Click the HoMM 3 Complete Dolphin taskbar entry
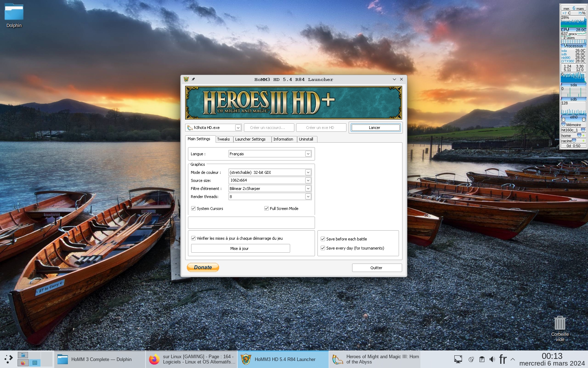The width and height of the screenshot is (588, 368). (100, 359)
